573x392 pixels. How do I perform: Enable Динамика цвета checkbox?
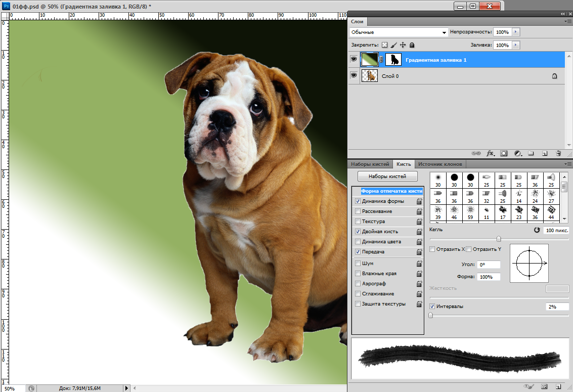pyautogui.click(x=358, y=241)
